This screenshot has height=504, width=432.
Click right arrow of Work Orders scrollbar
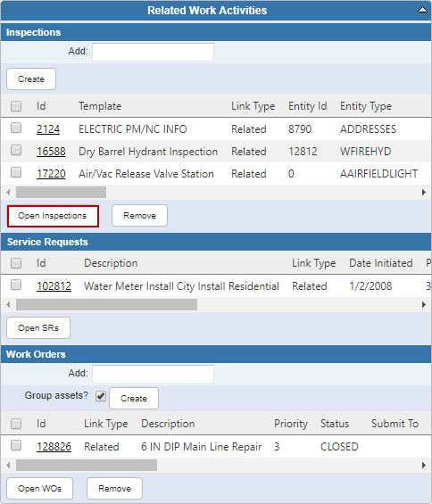pyautogui.click(x=424, y=465)
